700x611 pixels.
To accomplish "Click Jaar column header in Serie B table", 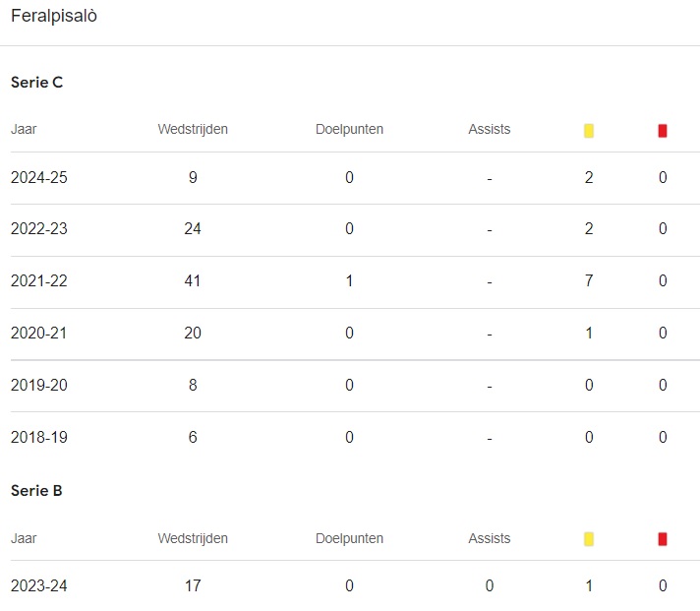I will (24, 538).
